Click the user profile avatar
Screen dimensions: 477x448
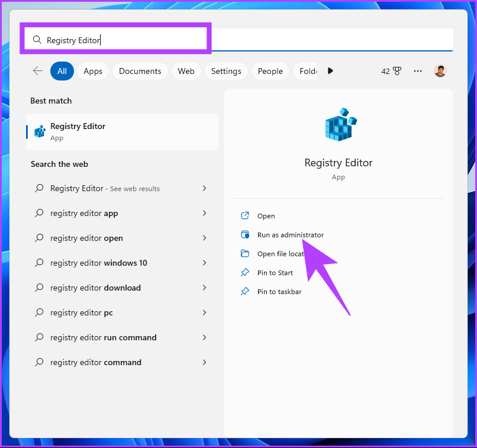point(440,71)
